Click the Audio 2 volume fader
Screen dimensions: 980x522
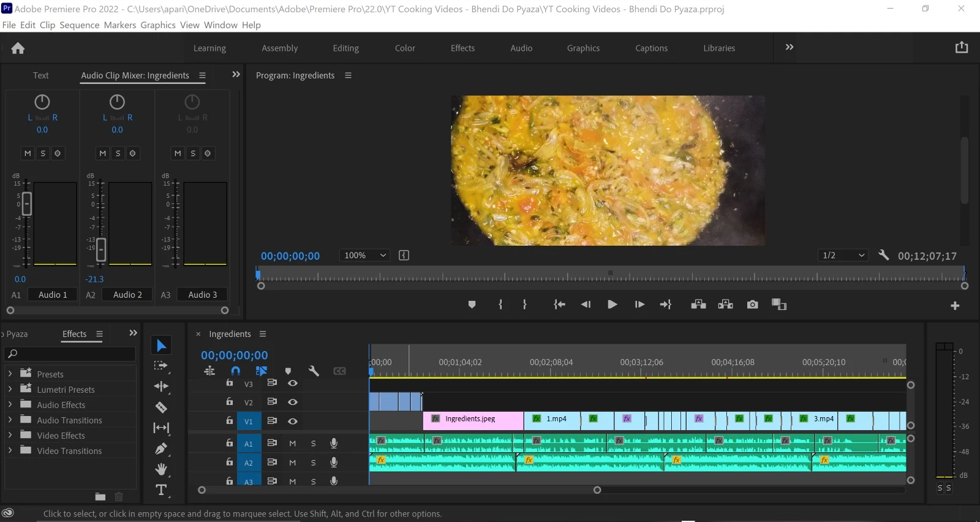101,249
